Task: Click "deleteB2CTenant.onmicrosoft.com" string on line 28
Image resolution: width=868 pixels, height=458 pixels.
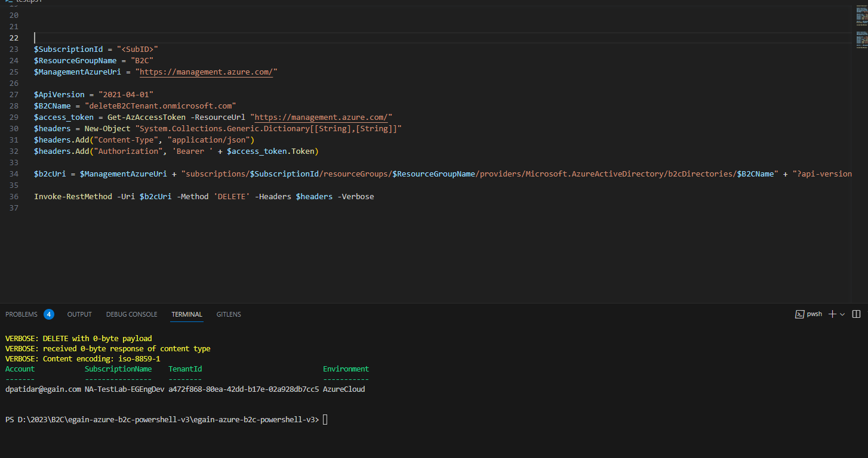Action: point(160,106)
